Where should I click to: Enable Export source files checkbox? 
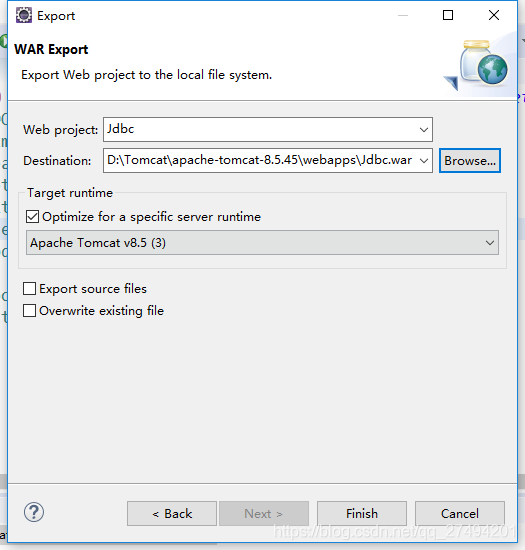pos(29,289)
